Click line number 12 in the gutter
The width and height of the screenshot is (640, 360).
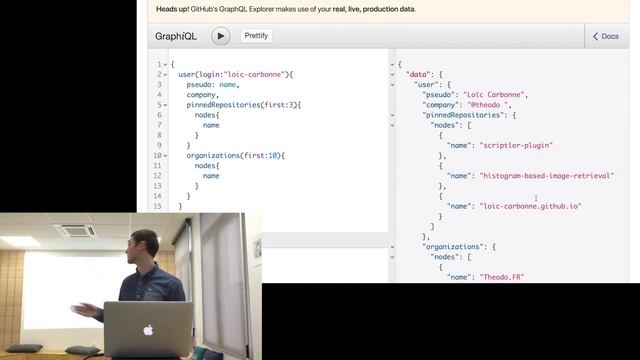158,176
